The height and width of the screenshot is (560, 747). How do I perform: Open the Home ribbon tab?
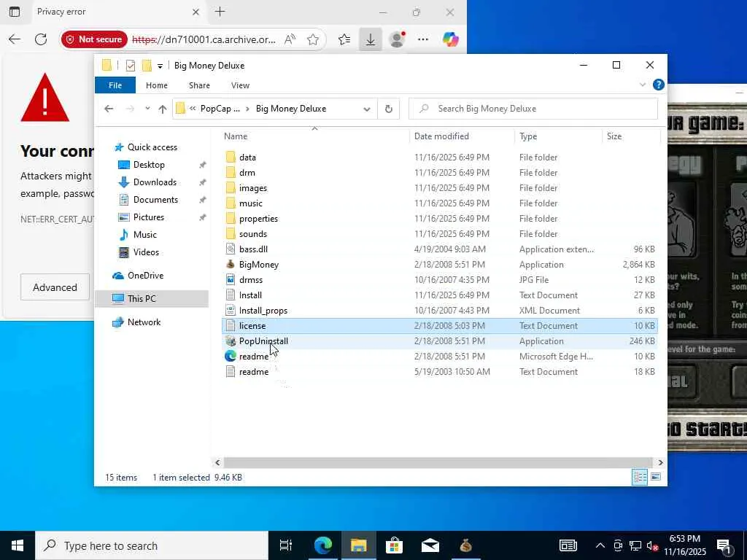[x=157, y=85]
